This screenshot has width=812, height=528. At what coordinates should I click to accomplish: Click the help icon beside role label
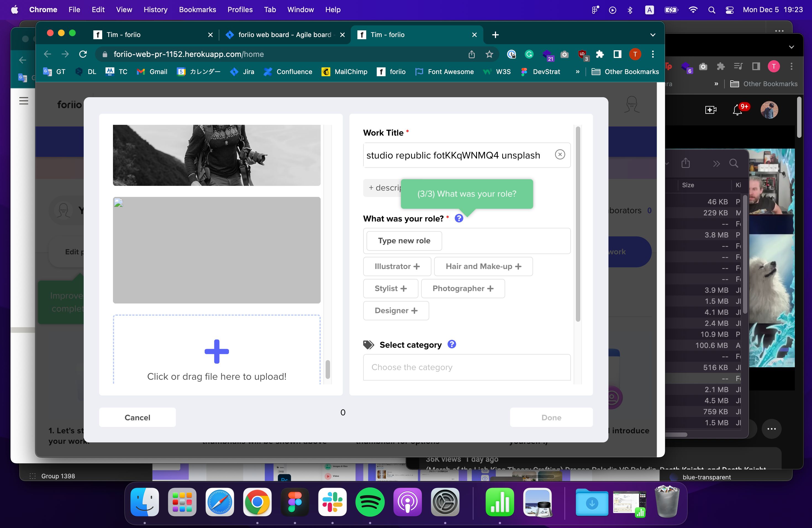pos(459,218)
